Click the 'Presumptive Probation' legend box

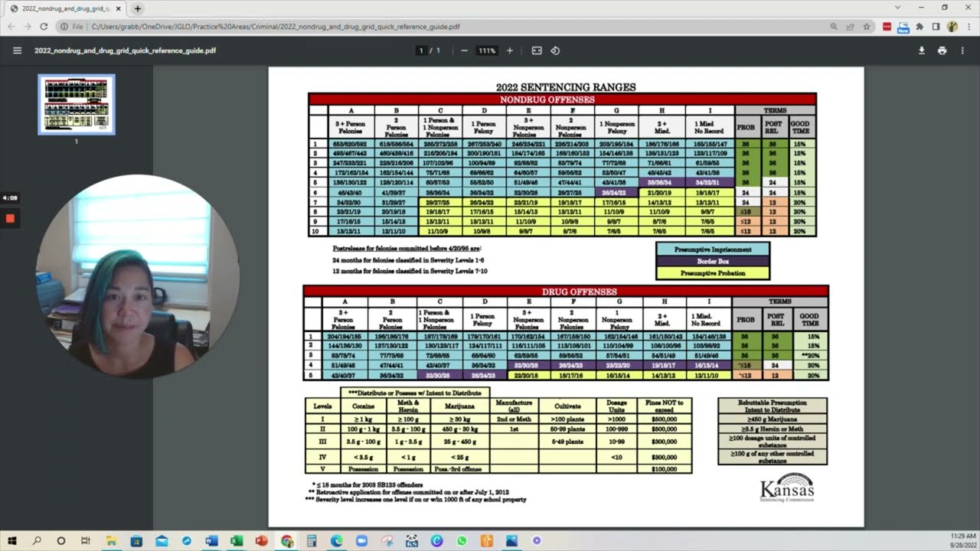(713, 273)
